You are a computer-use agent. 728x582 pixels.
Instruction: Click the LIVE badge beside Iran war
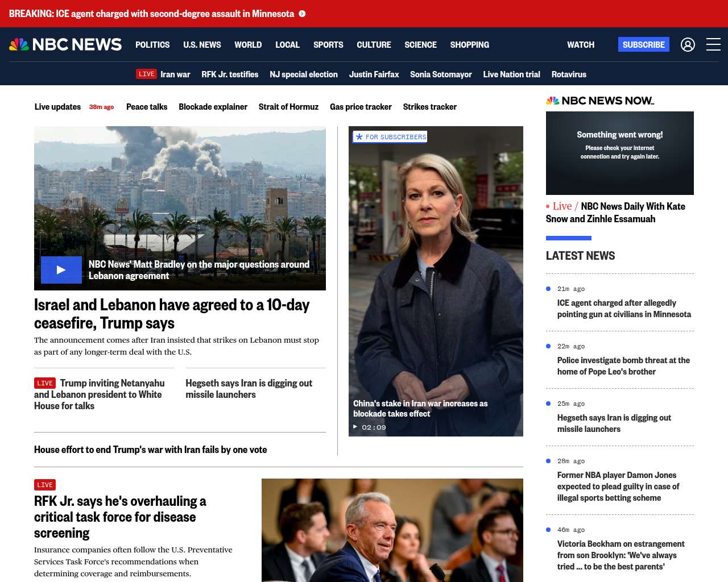146,74
